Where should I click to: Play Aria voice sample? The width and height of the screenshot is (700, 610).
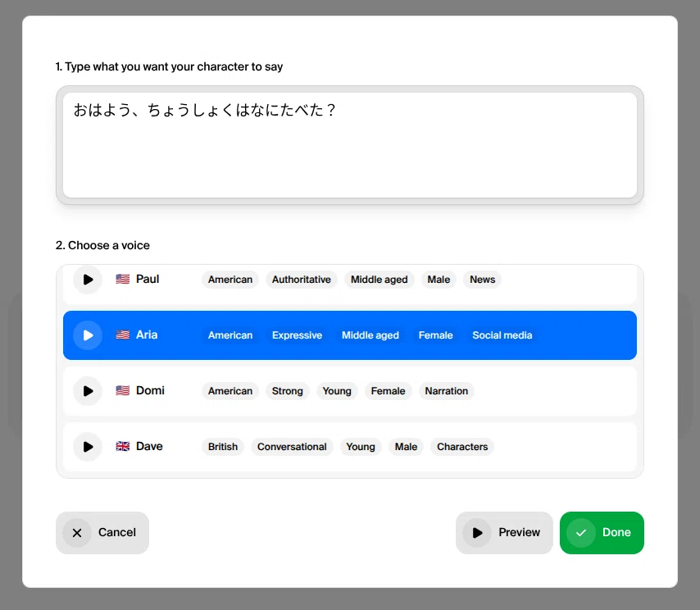coord(88,335)
